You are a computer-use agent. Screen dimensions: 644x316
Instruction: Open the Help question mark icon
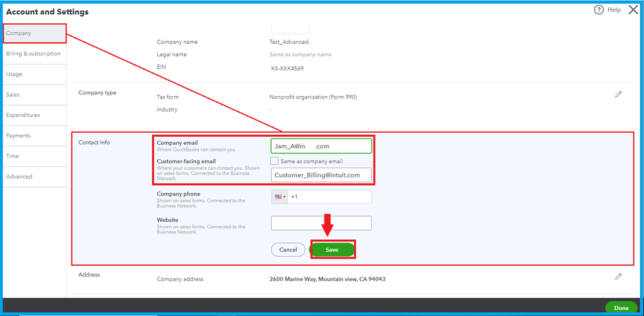click(599, 10)
